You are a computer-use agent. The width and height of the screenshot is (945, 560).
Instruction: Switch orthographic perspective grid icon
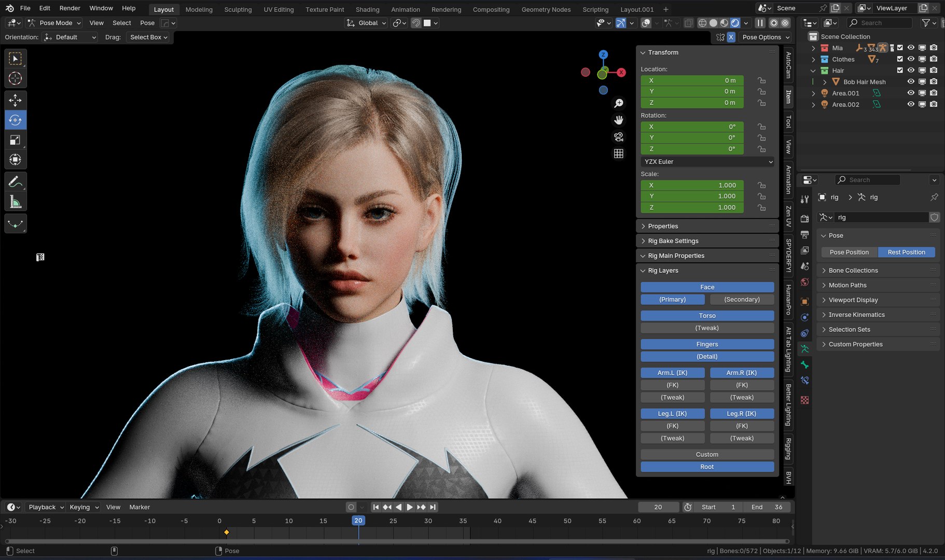(618, 153)
